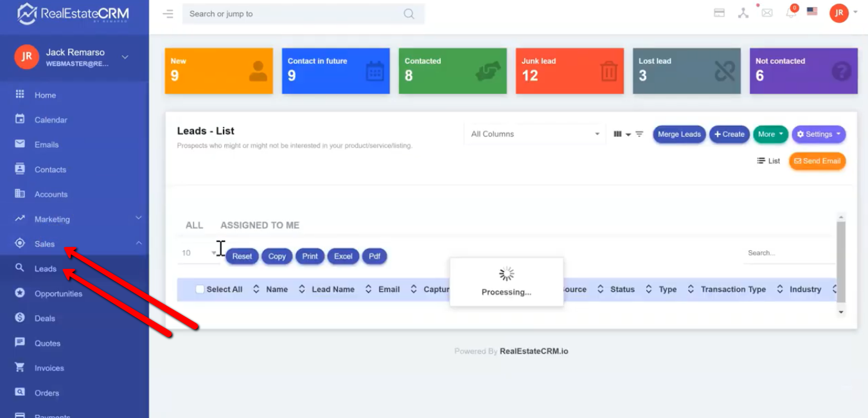868x418 pixels.
Task: Click the notification bell icon
Action: pos(790,13)
